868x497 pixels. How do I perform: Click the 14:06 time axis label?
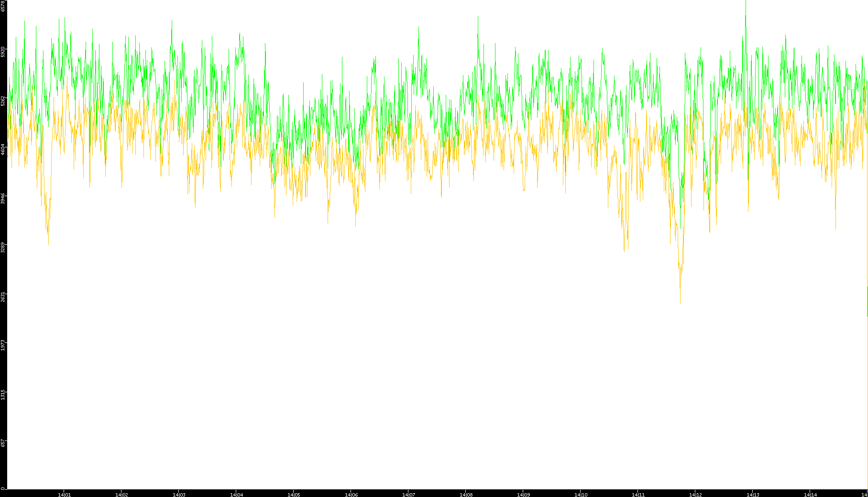point(351,495)
